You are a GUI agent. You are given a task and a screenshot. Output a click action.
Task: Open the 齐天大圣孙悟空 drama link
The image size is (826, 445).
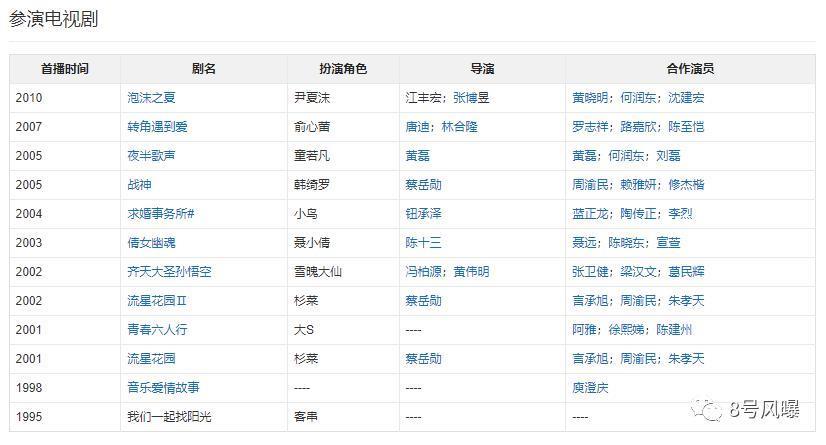click(x=169, y=271)
